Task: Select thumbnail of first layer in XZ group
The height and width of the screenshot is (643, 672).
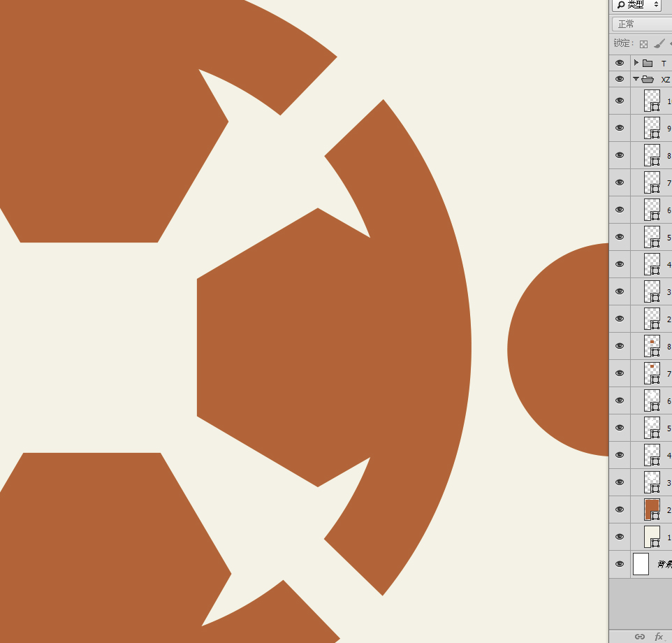Action: (x=652, y=101)
